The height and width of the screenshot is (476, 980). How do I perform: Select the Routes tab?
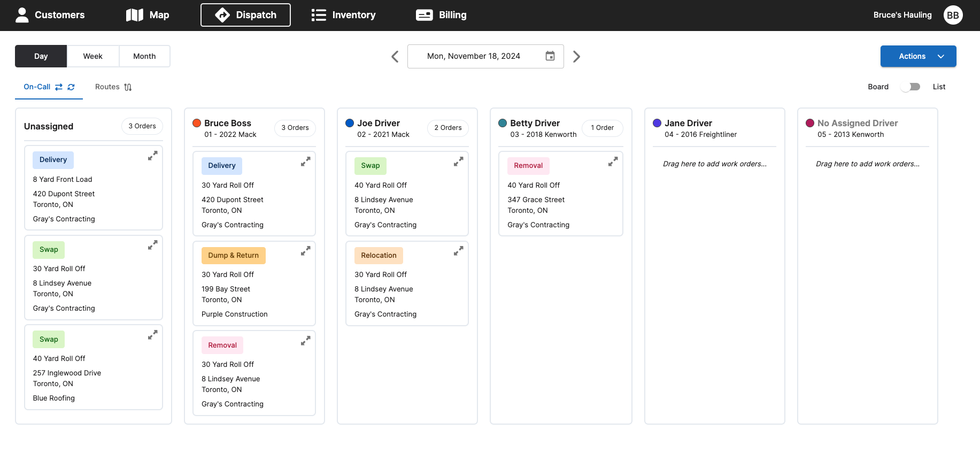tap(107, 87)
